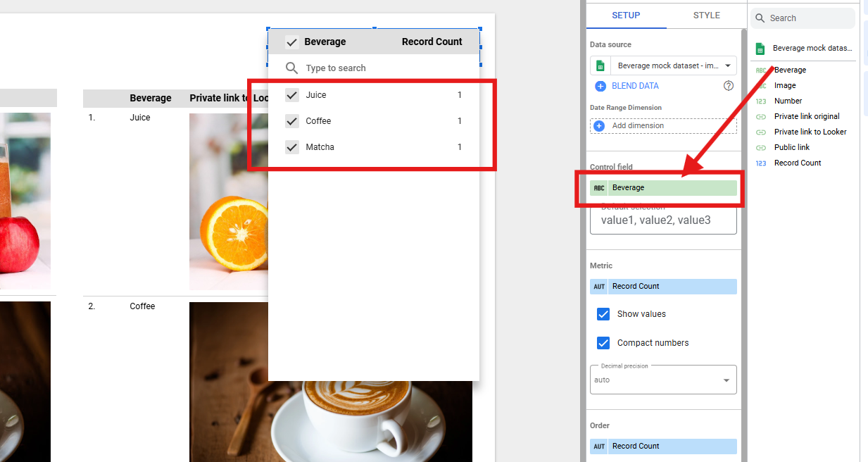Click the Default selection input field
Screen dimensions: 868x462
663,220
